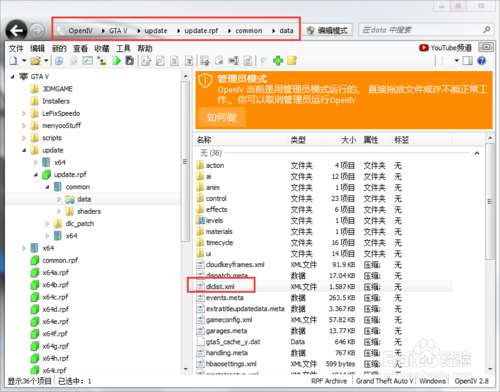Image resolution: width=500 pixels, height=392 pixels.
Task: Open the new file dropdown arrow
Action: (x=24, y=61)
